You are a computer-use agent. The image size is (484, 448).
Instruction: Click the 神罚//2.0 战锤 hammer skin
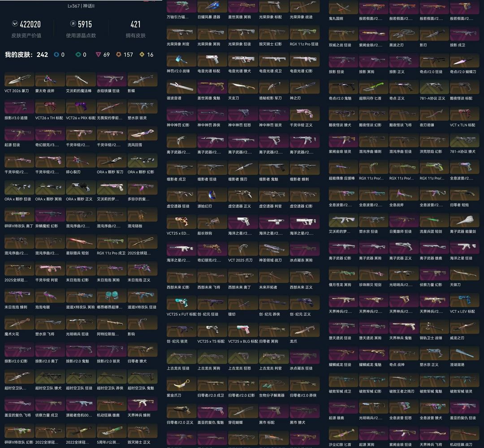tap(181, 60)
